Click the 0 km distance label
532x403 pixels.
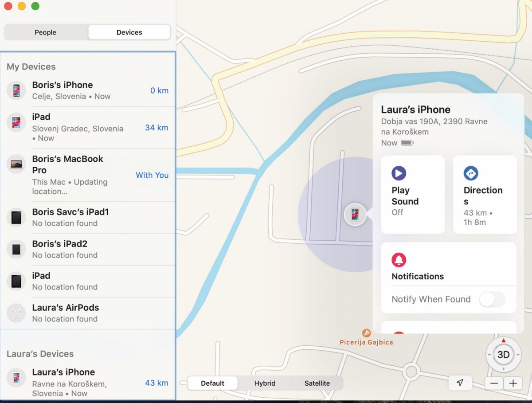pos(159,90)
